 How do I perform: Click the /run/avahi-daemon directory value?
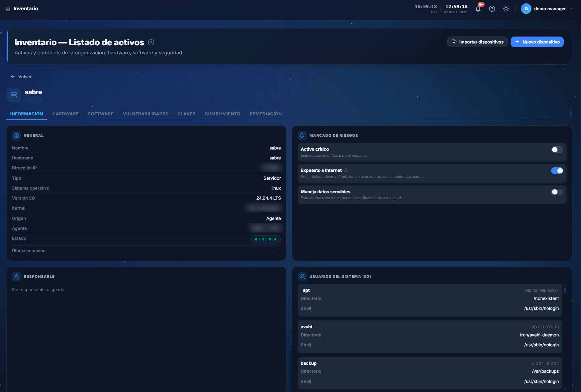click(x=539, y=335)
